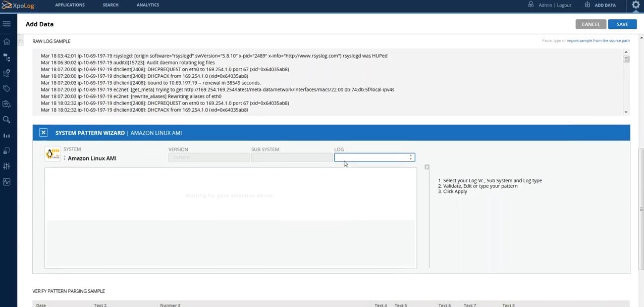Click the user profile icon
Viewport: 644px width, 307px height.
530,5
